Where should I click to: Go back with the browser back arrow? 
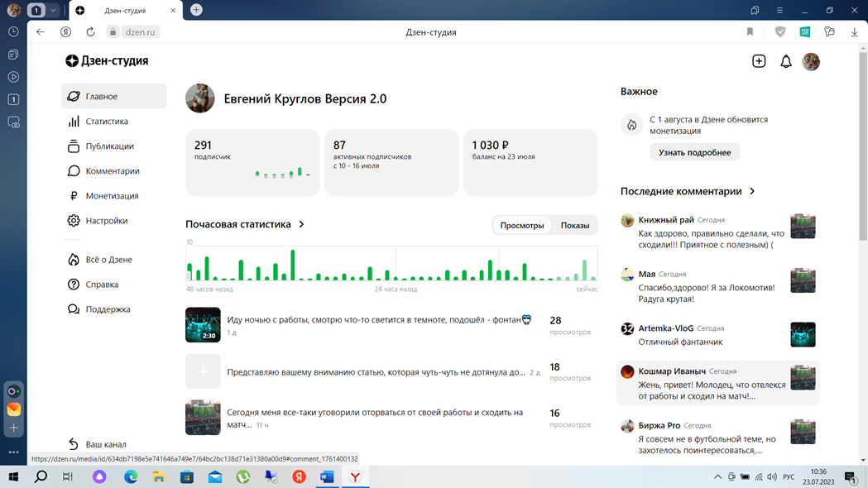tap(41, 32)
